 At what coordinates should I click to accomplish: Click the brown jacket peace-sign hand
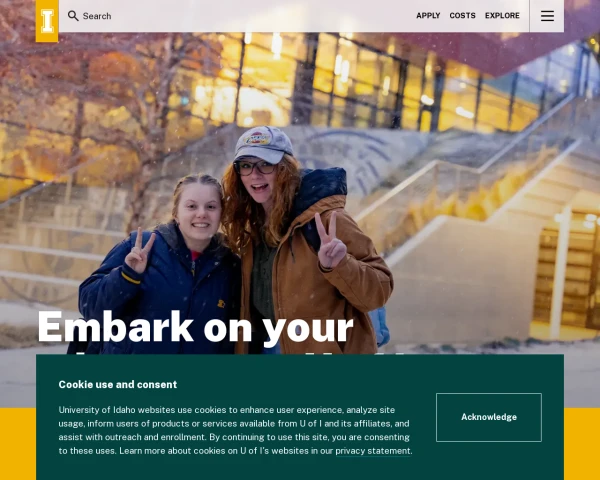(x=330, y=241)
